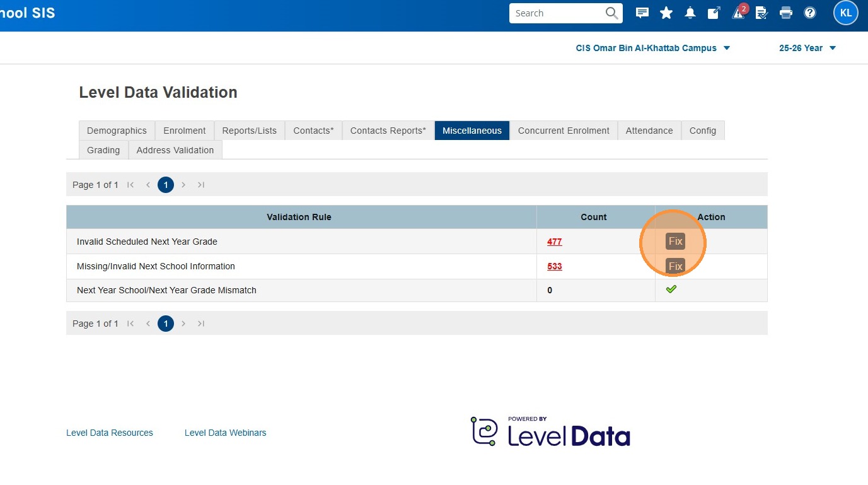Click the printer icon in the header

pyautogui.click(x=785, y=13)
